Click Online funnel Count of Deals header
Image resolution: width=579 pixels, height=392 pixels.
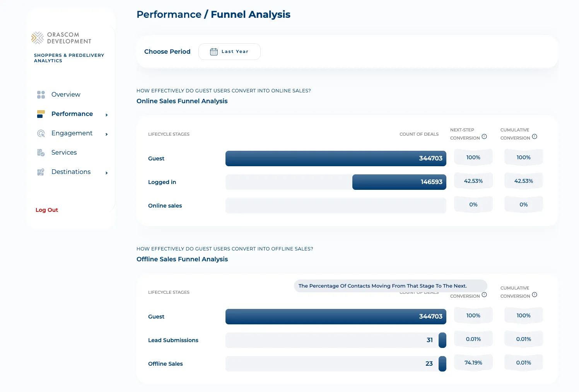click(419, 134)
